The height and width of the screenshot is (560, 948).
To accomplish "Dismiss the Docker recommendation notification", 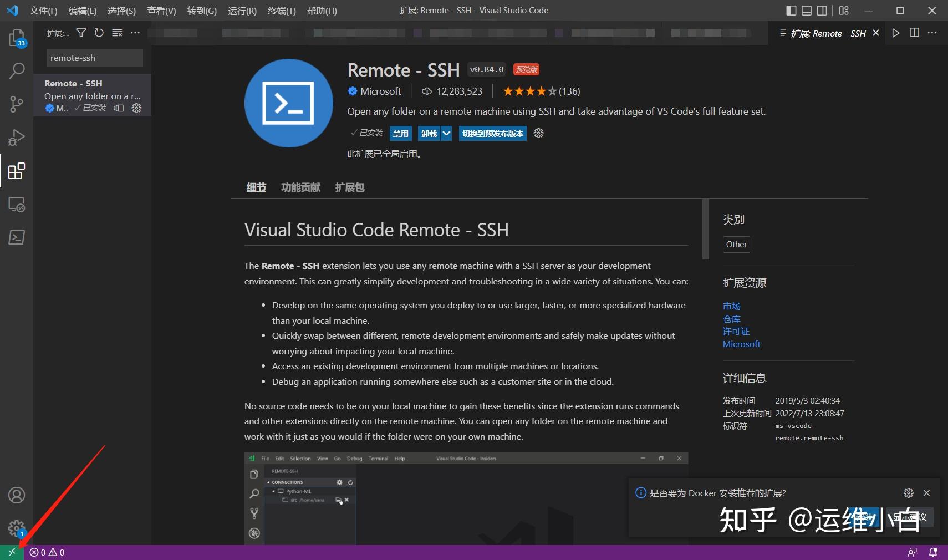I will [926, 493].
